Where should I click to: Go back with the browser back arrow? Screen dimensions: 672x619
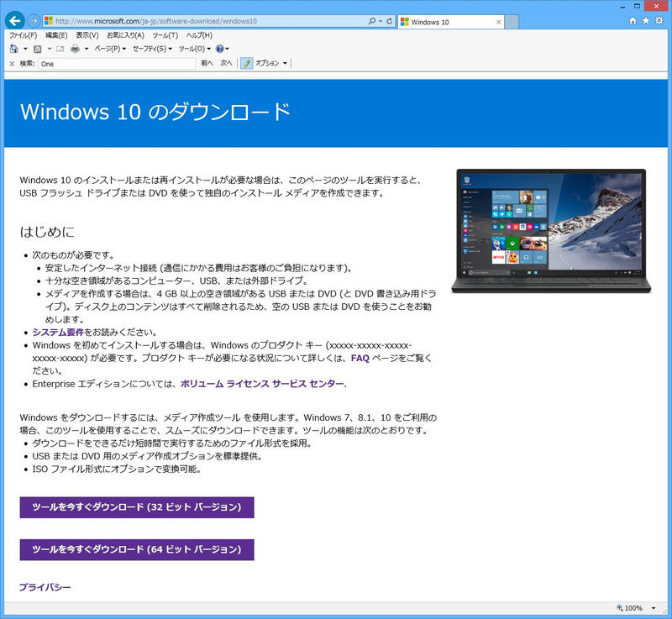click(x=15, y=20)
